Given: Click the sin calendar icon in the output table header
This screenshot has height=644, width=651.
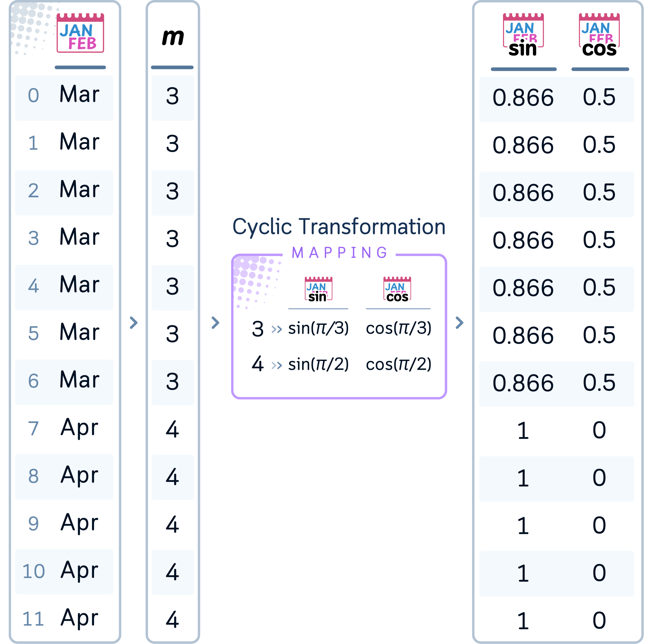Looking at the screenshot, I should tap(523, 34).
